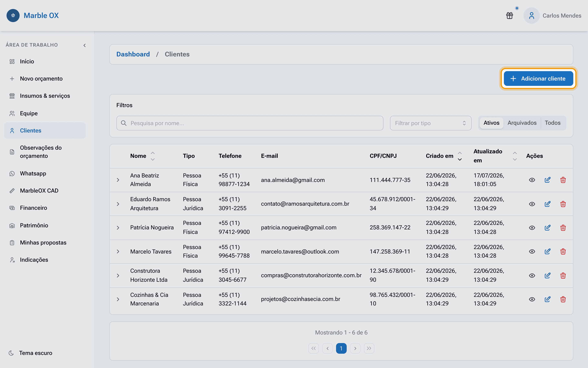This screenshot has width=588, height=368.
Task: Open Minhas propostas in the sidebar
Action: click(x=45, y=243)
